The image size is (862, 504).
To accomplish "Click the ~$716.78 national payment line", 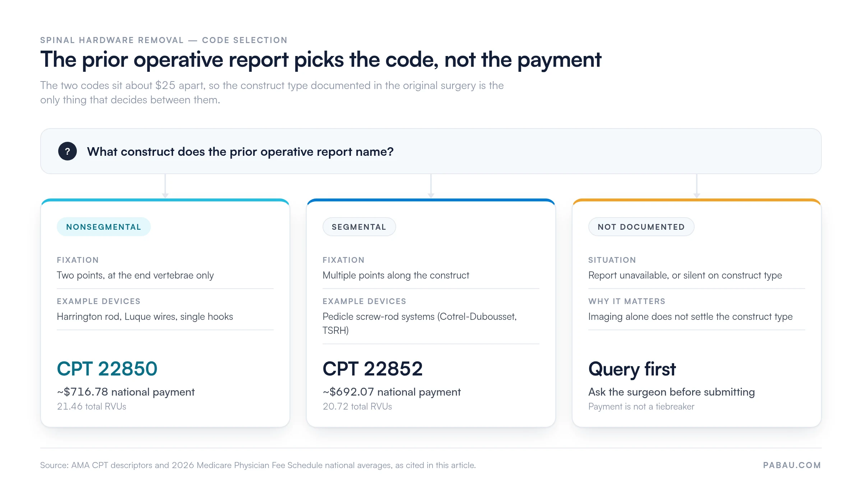I will coord(126,392).
